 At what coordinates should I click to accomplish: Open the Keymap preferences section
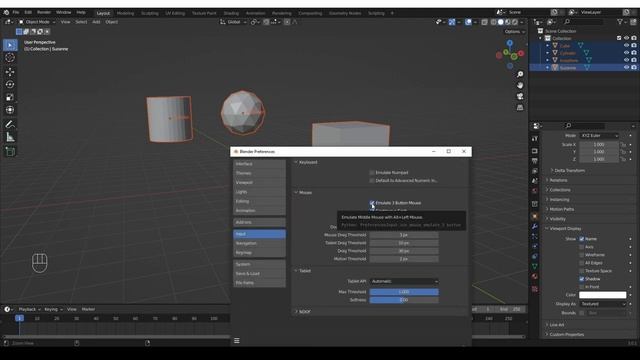point(259,253)
